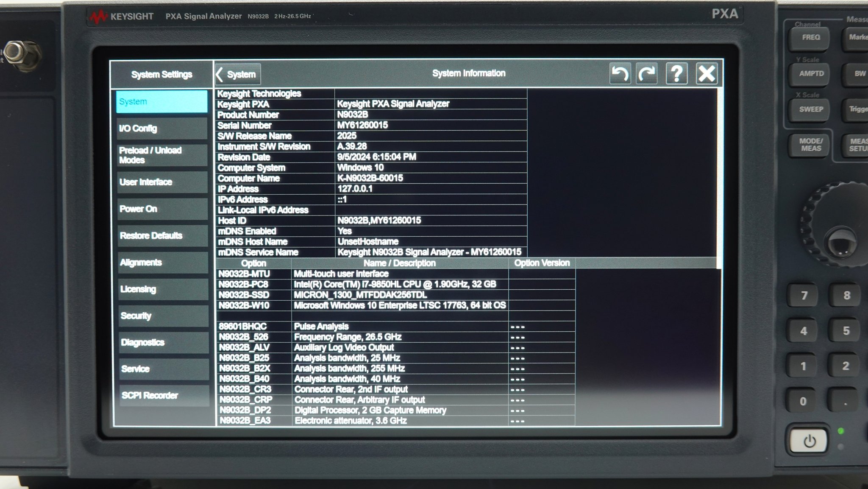Select the revision A.39.28 value
This screenshot has height=489, width=868.
point(352,146)
